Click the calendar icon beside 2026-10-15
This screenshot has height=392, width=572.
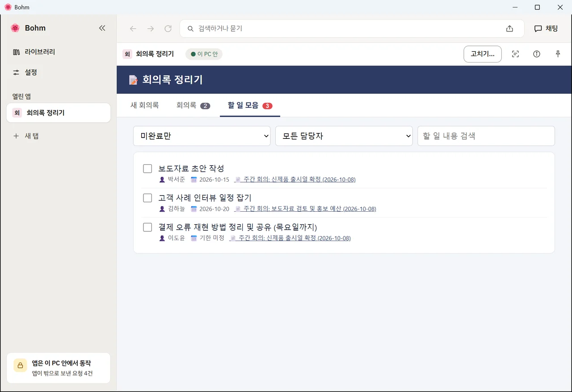(x=194, y=179)
